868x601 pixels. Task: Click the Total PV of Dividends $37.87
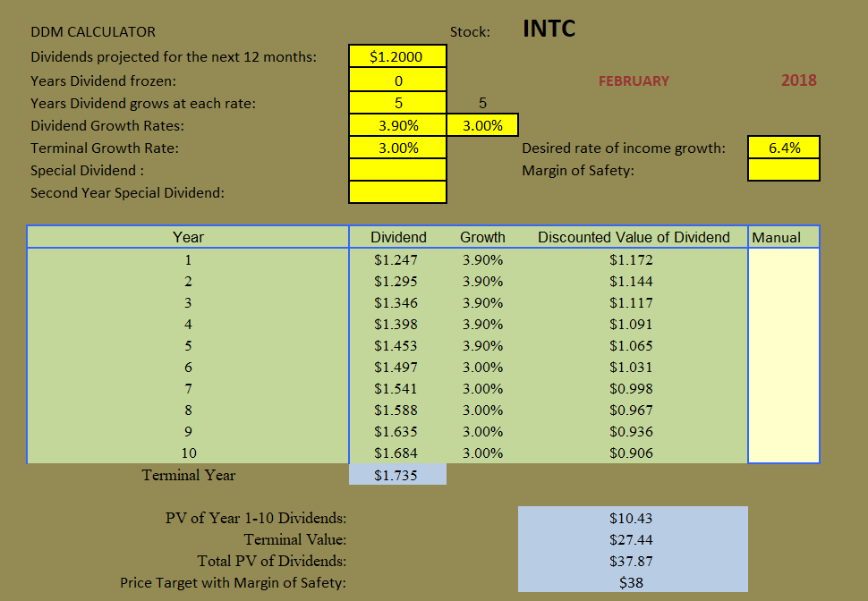tap(631, 561)
